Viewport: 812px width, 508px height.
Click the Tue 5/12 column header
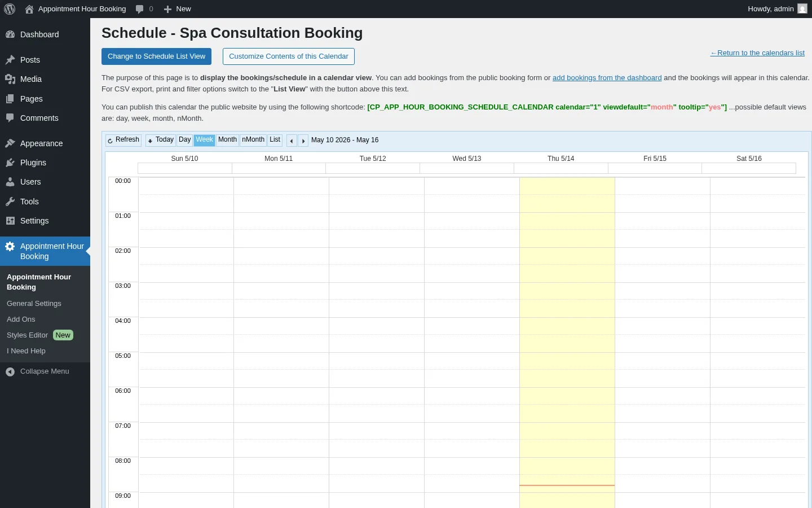(373, 159)
